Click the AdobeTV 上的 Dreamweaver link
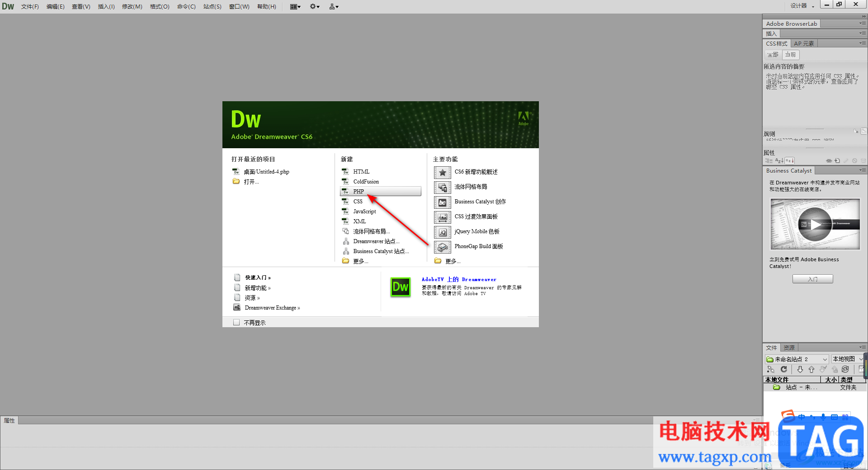The height and width of the screenshot is (470, 868). pyautogui.click(x=459, y=279)
